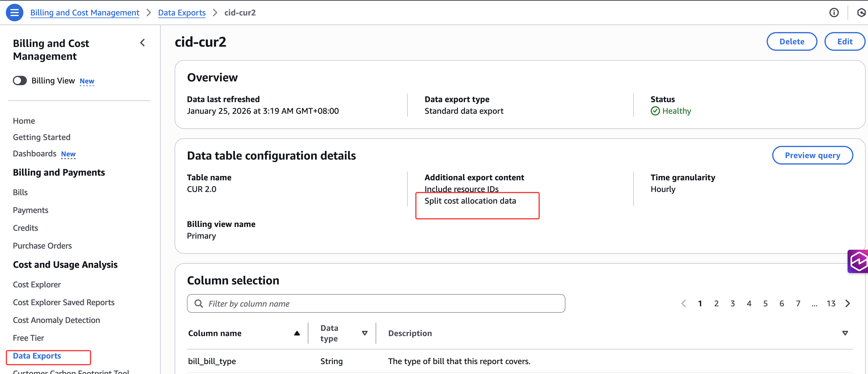Open Billing and Cost Management breadcrumb link
Image resolution: width=868 pixels, height=374 pixels.
85,13
